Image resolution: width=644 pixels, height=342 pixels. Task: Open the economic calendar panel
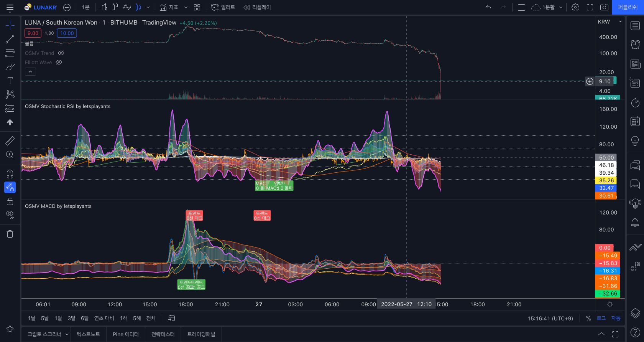point(635,121)
